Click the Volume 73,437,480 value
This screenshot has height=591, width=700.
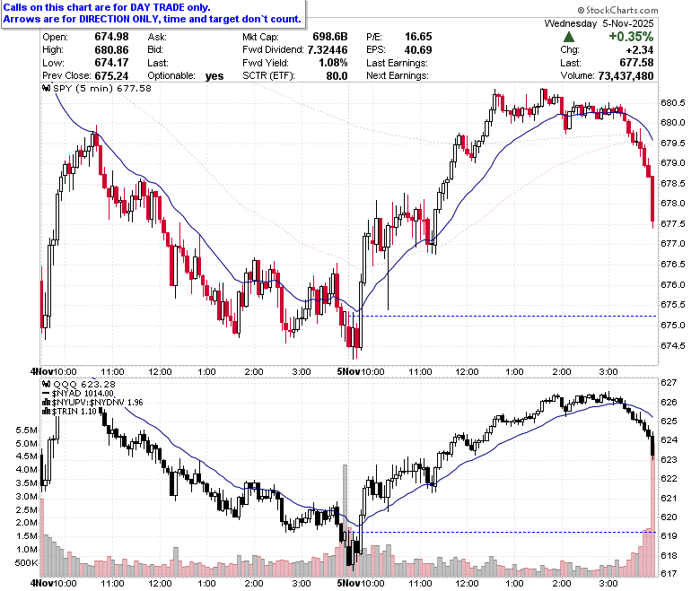[x=626, y=76]
